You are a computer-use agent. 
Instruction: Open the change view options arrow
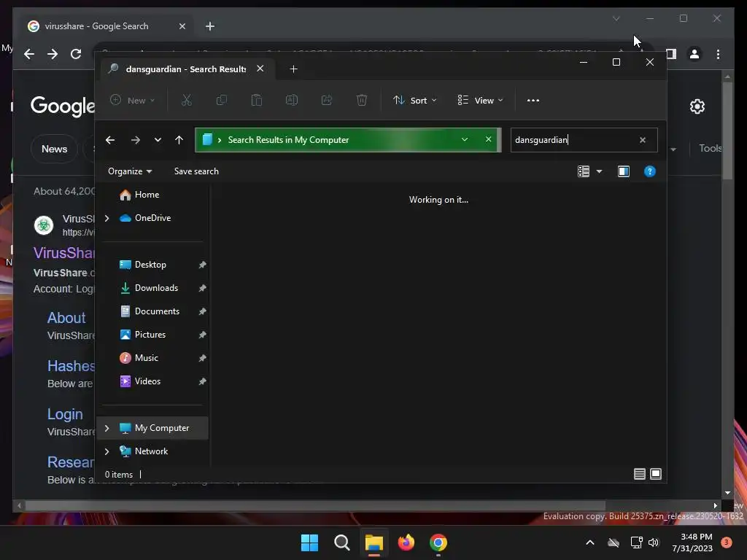click(600, 171)
